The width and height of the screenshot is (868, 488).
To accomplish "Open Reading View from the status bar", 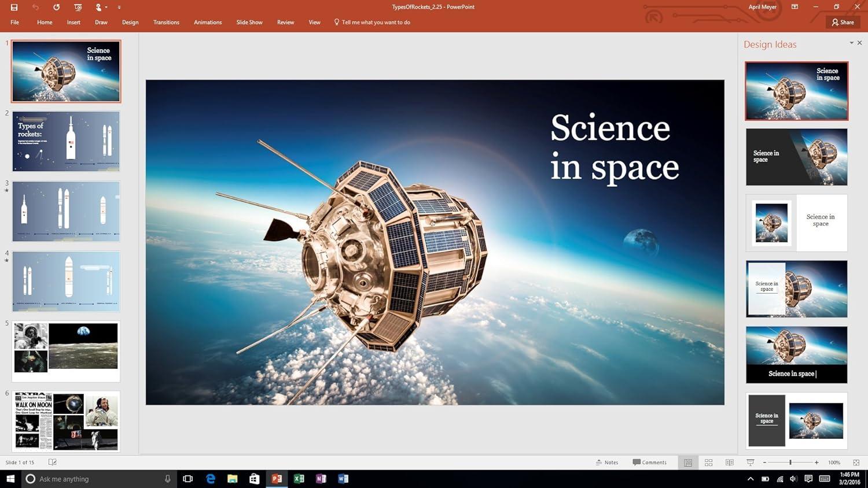I will tap(729, 463).
